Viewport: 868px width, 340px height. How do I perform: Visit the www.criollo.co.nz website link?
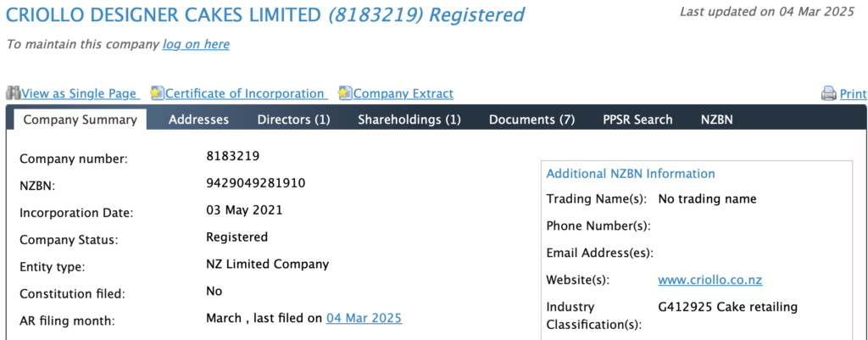click(710, 280)
